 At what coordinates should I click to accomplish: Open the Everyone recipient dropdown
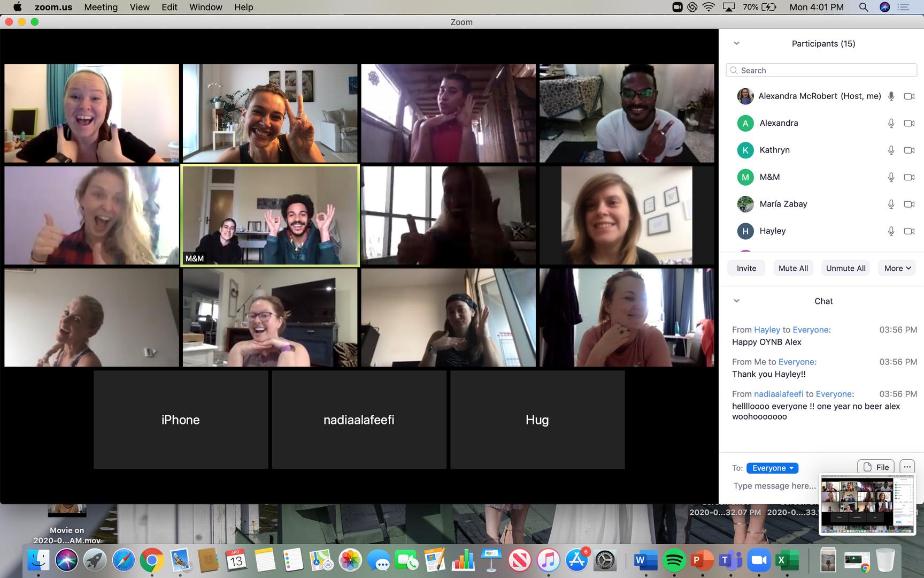click(772, 468)
